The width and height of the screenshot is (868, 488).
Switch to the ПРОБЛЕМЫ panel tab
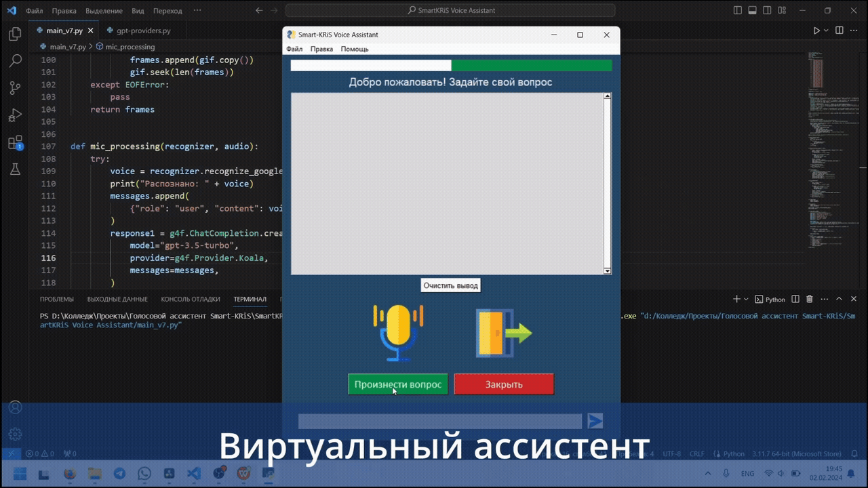click(57, 299)
